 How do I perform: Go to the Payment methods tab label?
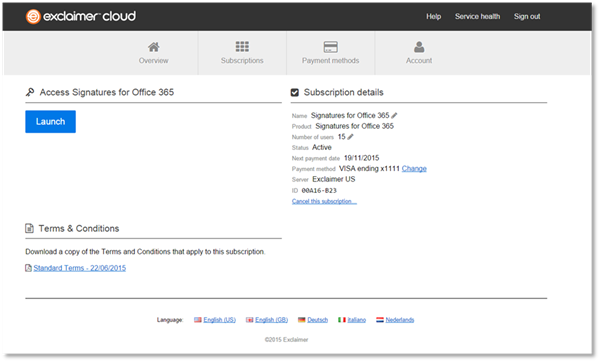tap(331, 60)
